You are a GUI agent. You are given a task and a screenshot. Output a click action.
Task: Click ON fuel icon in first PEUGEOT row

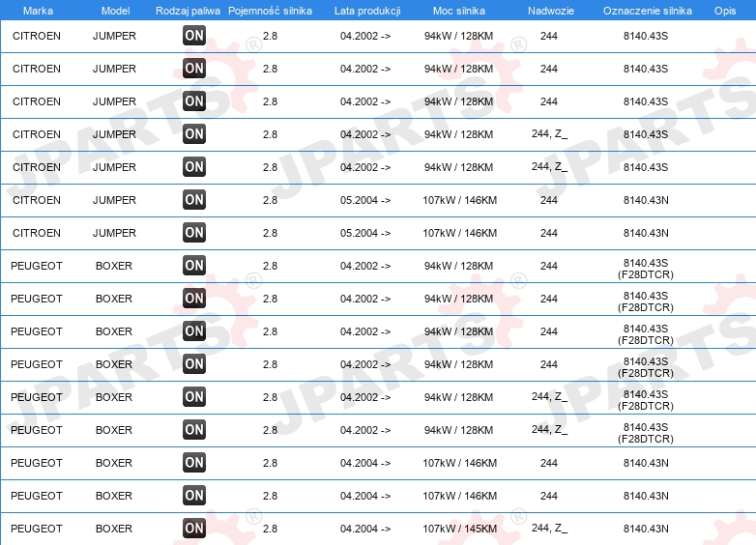[194, 265]
